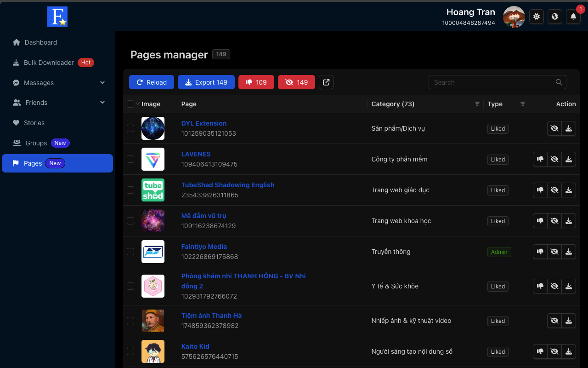Click the Mê đắm vũ trụ thumbnail
588x368 pixels.
point(153,221)
